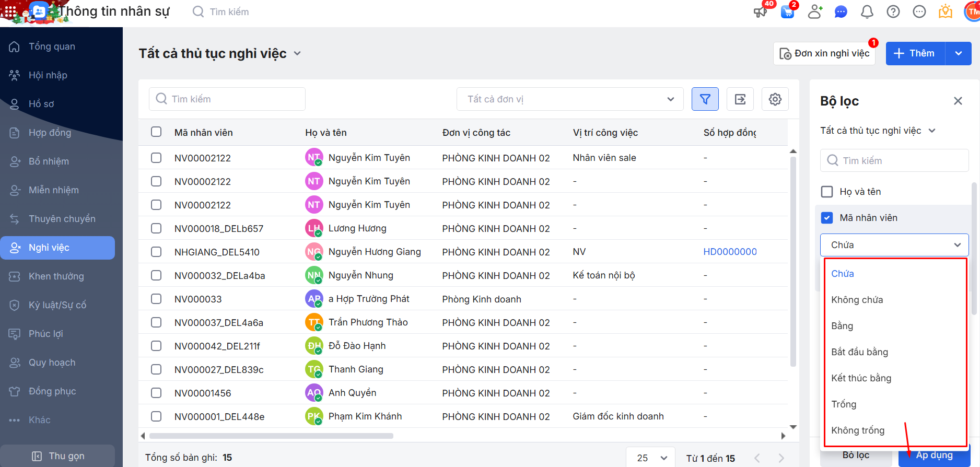Choose Bắt đầu bằng filter option
This screenshot has width=980, height=467.
(x=859, y=352)
